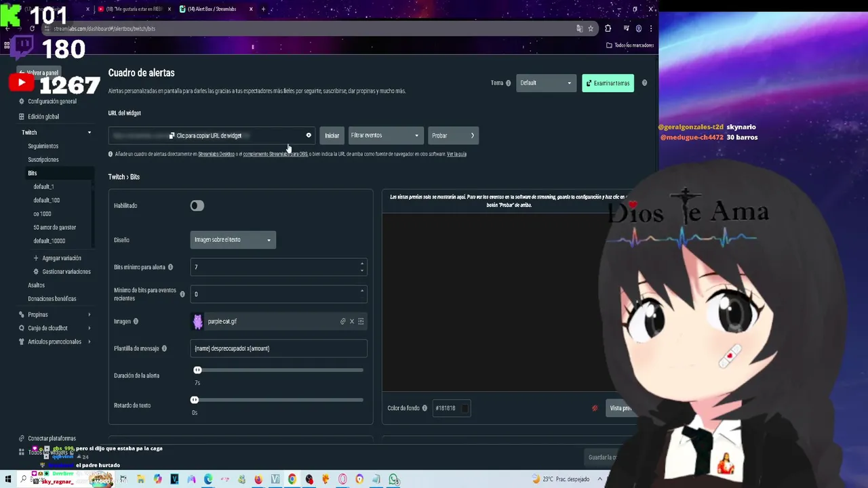This screenshot has height=488, width=868.
Task: Open Google Chrome from the taskbar
Action: [x=292, y=479]
